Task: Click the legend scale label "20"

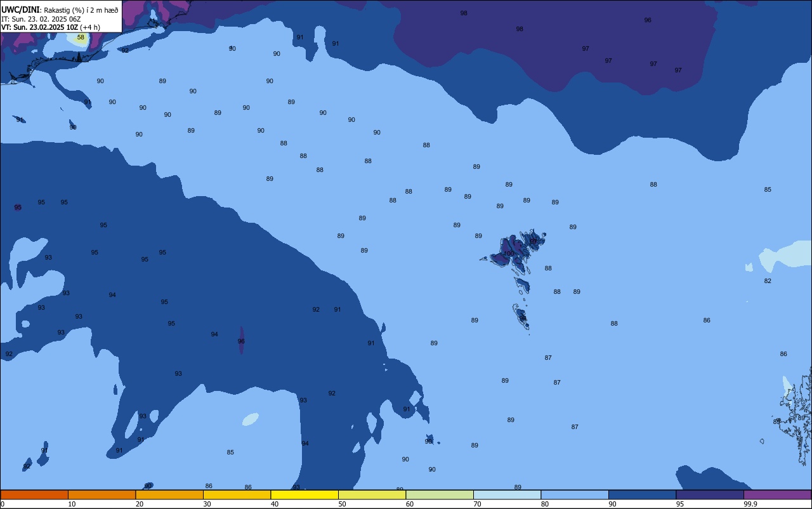Action: point(140,504)
